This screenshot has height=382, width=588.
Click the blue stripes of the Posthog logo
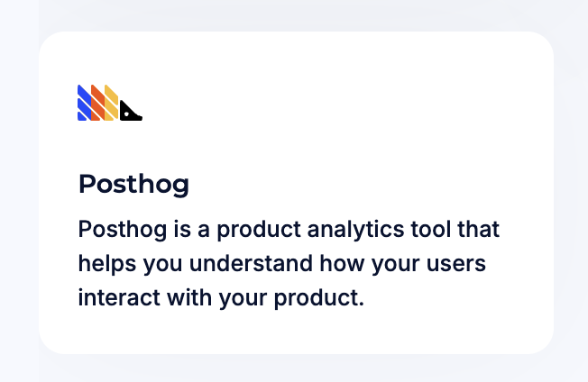coord(84,104)
